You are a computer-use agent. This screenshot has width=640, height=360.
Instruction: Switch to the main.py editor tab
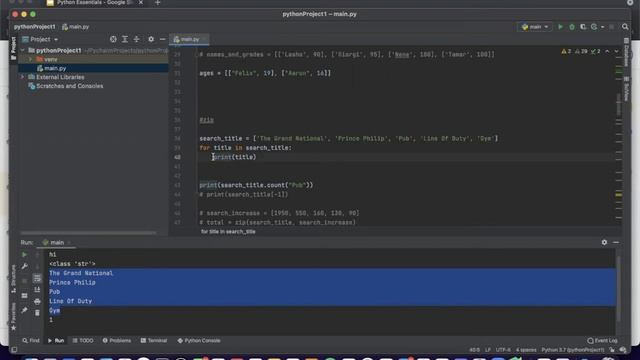tap(189, 39)
